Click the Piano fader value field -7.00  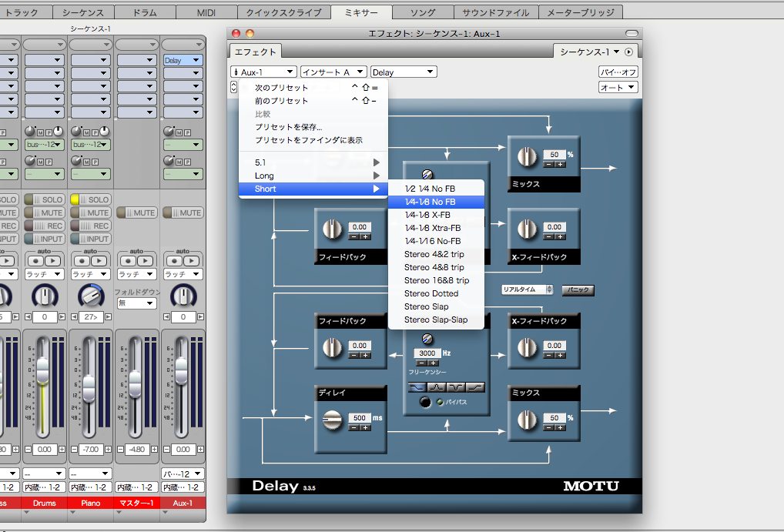pyautogui.click(x=91, y=449)
